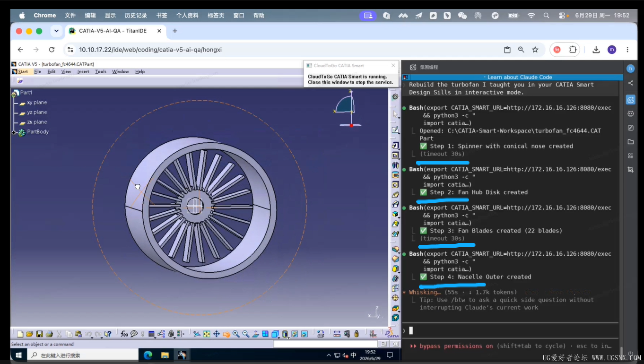This screenshot has width=644, height=364.
Task: Open the Formula f(x) tool
Action: click(x=124, y=334)
